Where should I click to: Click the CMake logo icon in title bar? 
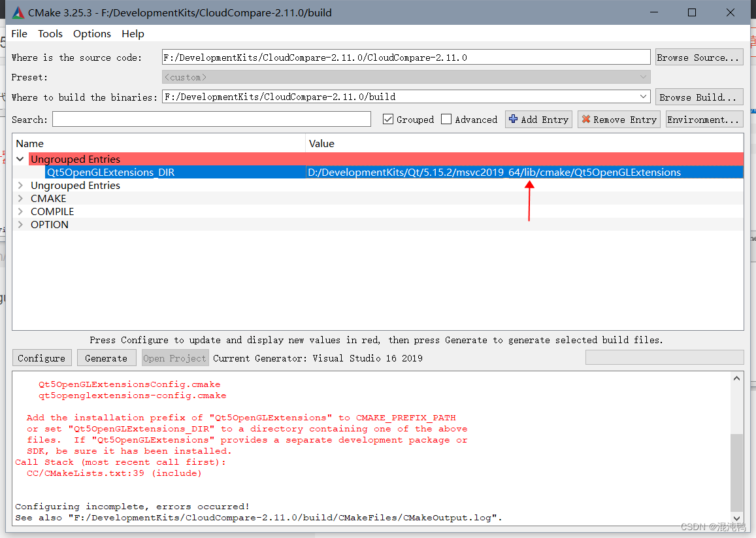[x=18, y=12]
